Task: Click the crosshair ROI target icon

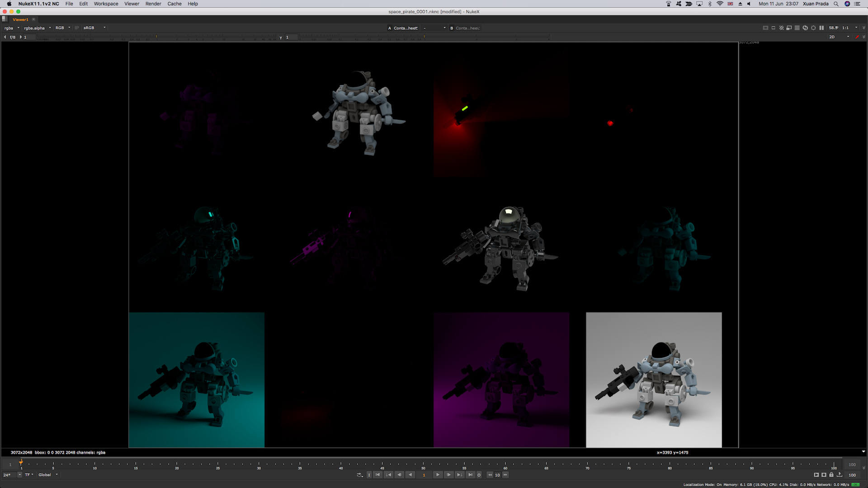Action: coord(813,28)
